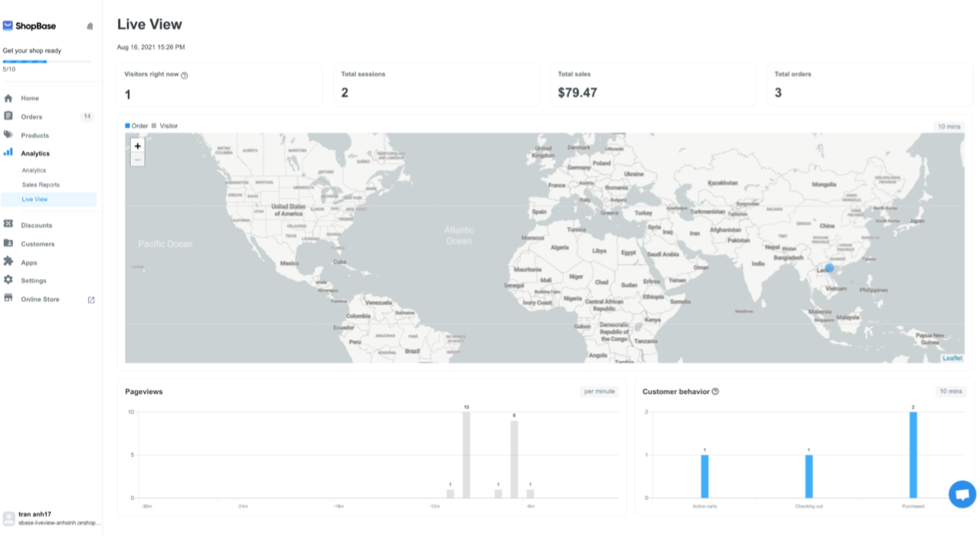Click the Settings gear icon
The height and width of the screenshot is (542, 980).
[8, 280]
